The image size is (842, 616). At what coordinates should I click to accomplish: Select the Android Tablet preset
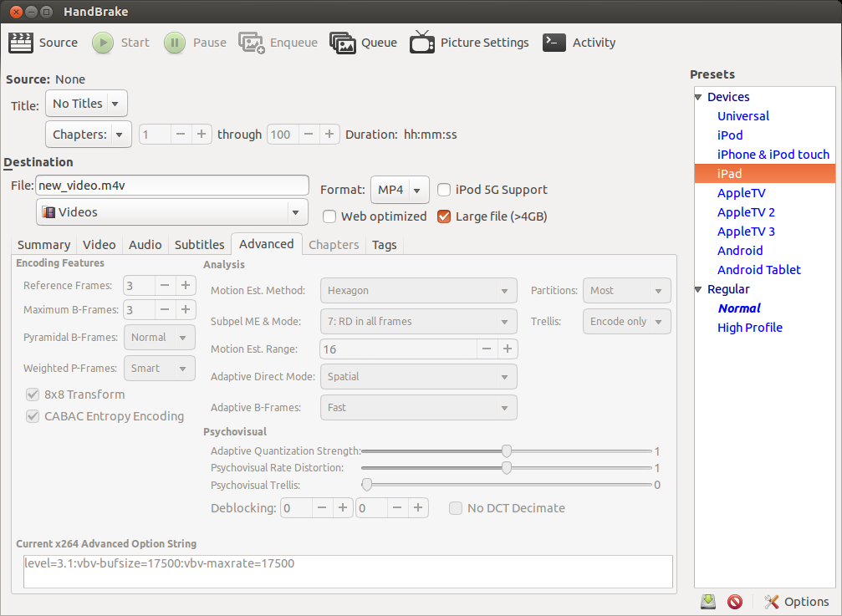(758, 270)
